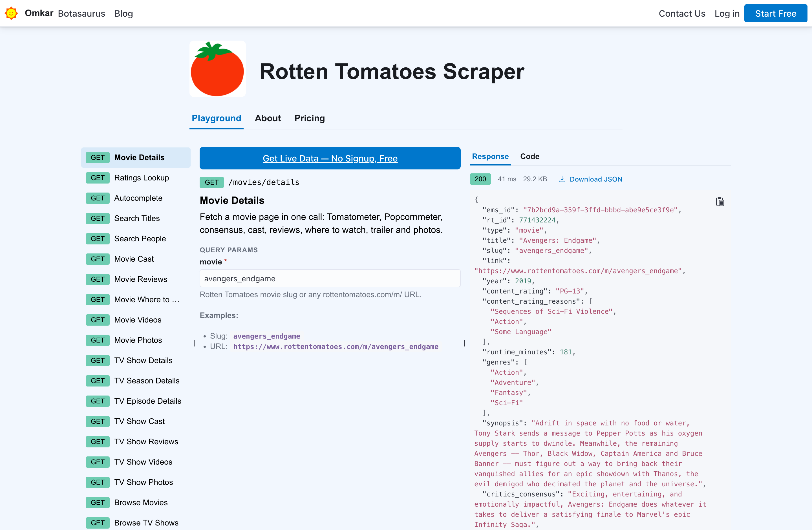Go to Contact Us
812x530 pixels.
[682, 13]
